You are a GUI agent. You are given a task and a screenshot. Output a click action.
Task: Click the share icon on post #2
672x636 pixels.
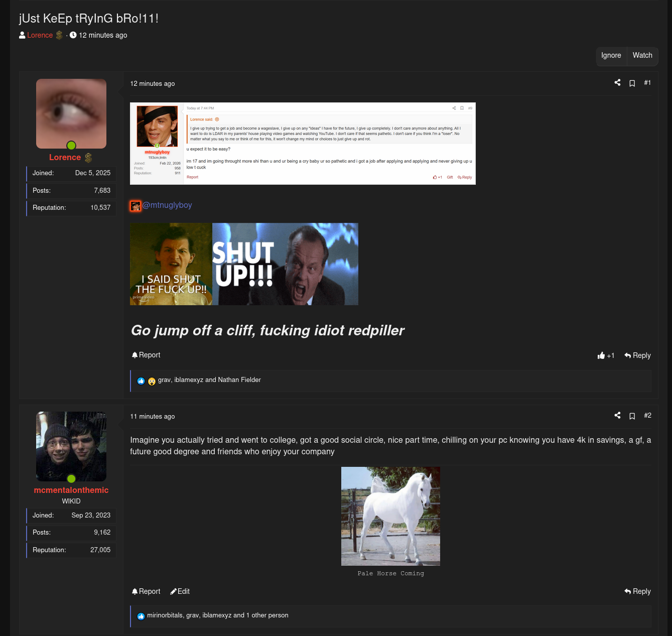point(617,416)
